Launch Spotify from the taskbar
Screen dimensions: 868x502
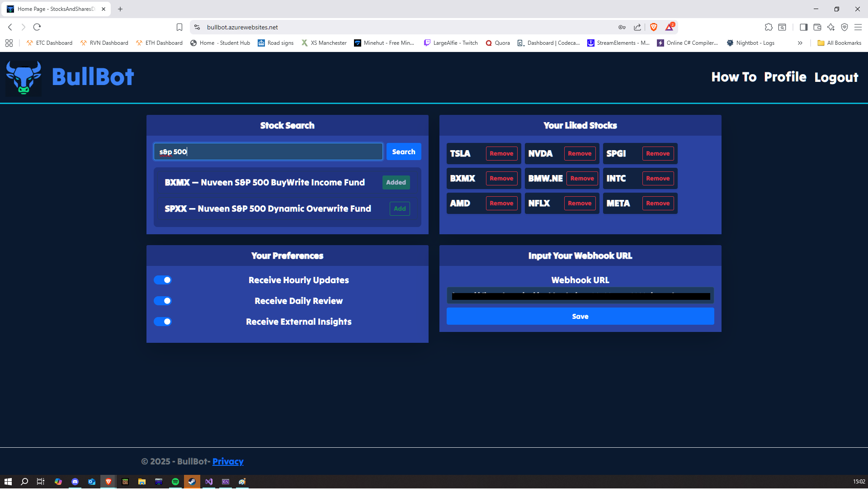176,482
